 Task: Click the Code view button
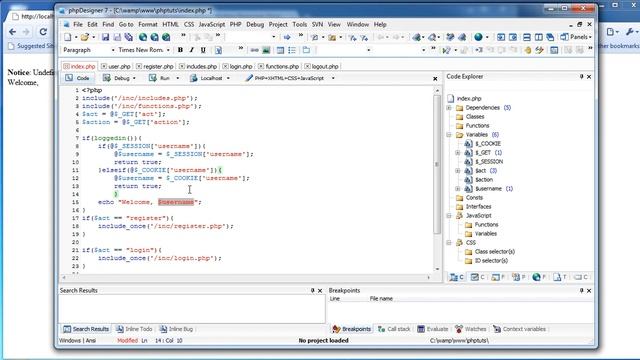(x=77, y=78)
